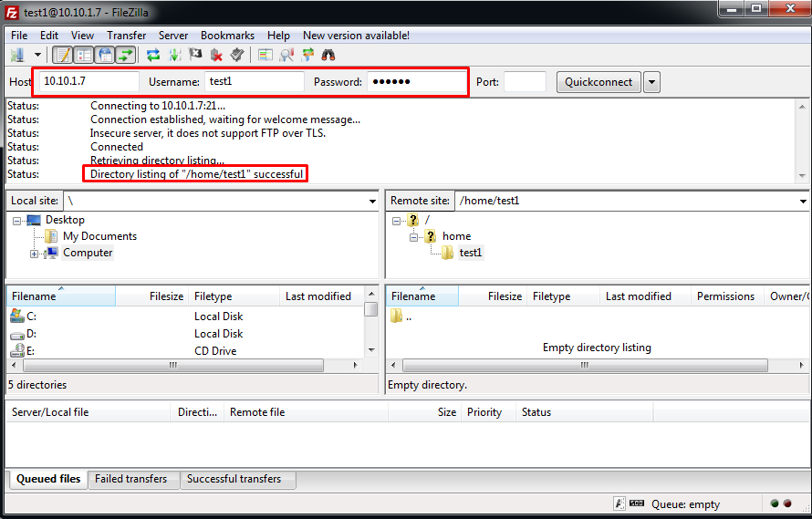Click the speed limits status bar icon

coord(637,503)
